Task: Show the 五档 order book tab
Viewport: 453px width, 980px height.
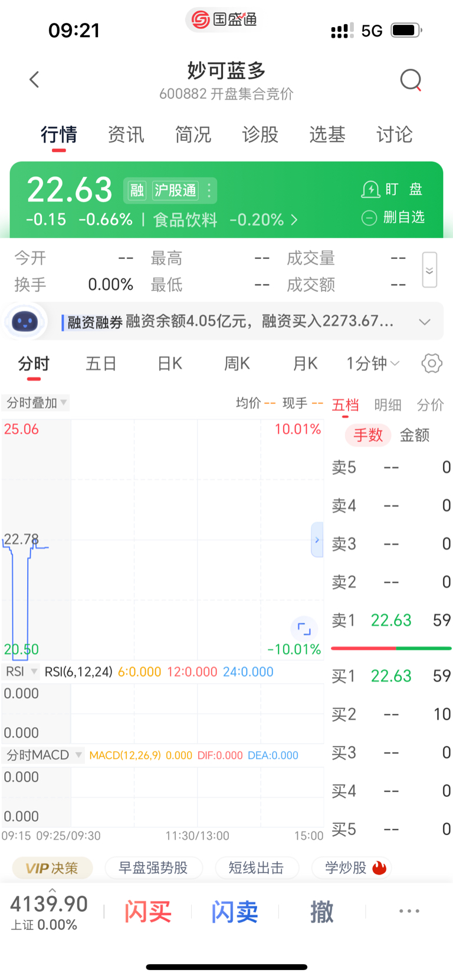Action: coord(345,405)
